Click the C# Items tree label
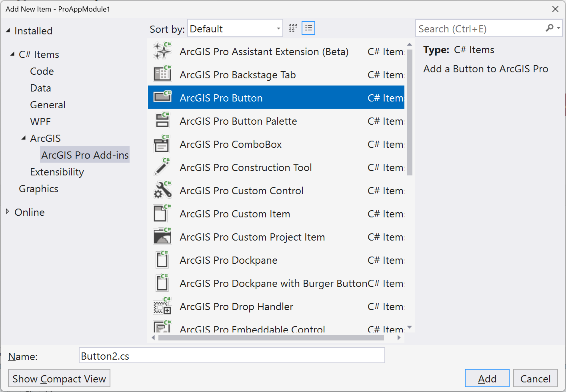Image resolution: width=566 pixels, height=392 pixels. tap(39, 54)
